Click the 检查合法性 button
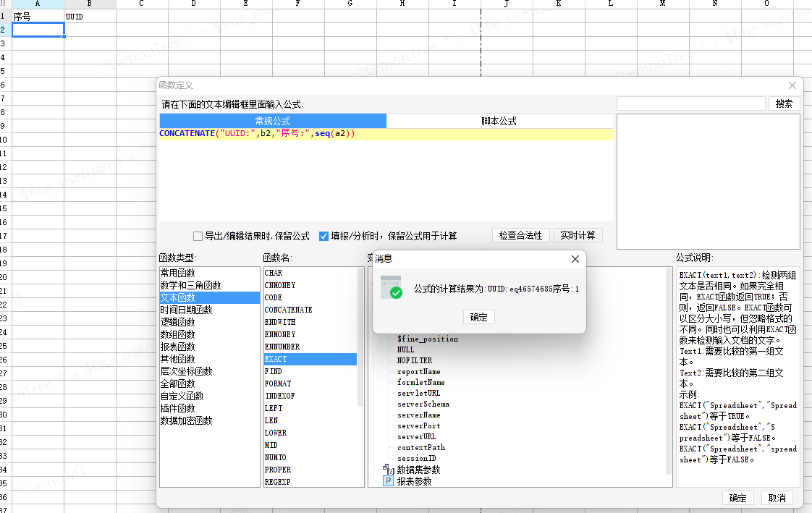This screenshot has width=812, height=513. (520, 236)
